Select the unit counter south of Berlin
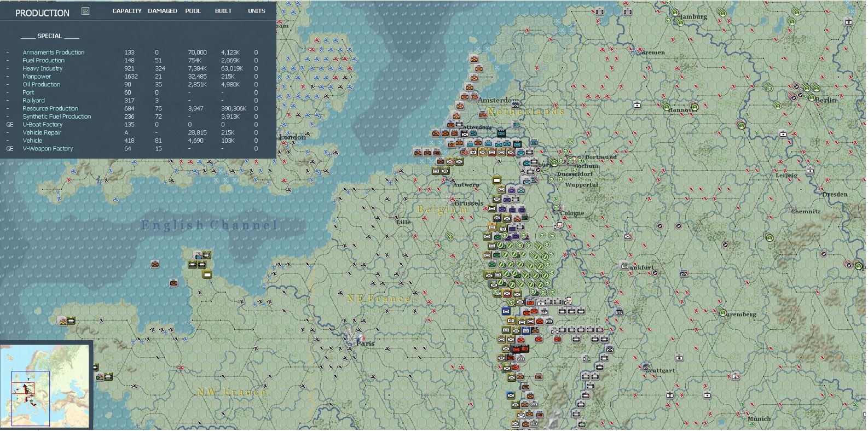Screen dimensions: 868x431 783,134
